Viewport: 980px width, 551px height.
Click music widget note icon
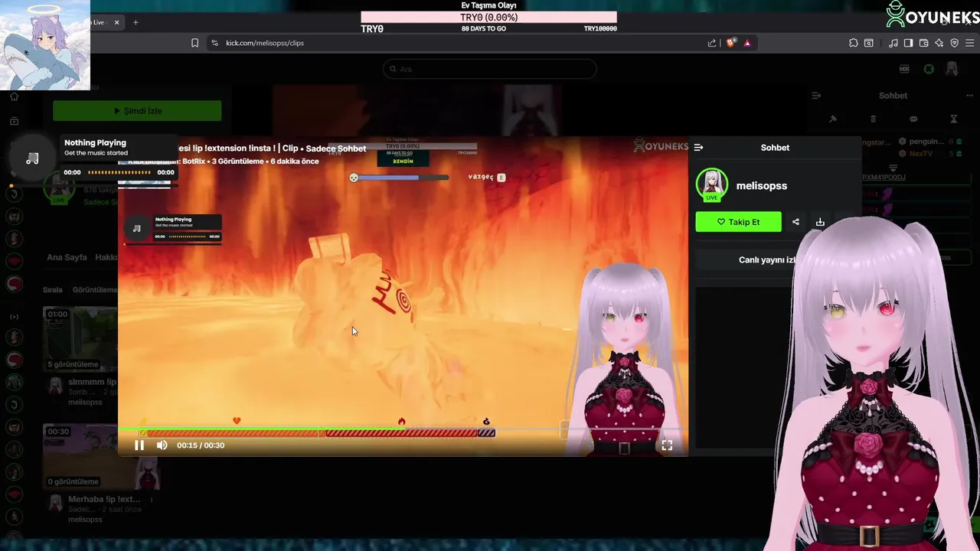(x=32, y=158)
